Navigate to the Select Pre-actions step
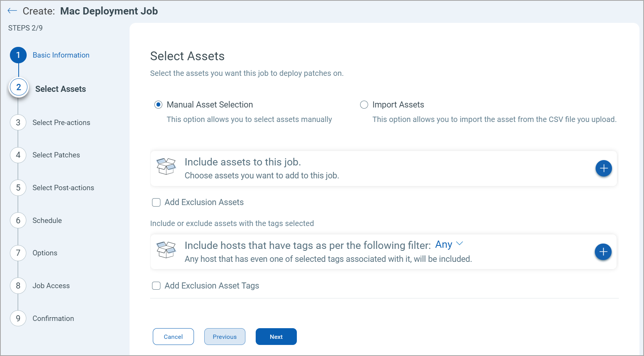Image resolution: width=644 pixels, height=356 pixels. 18,122
